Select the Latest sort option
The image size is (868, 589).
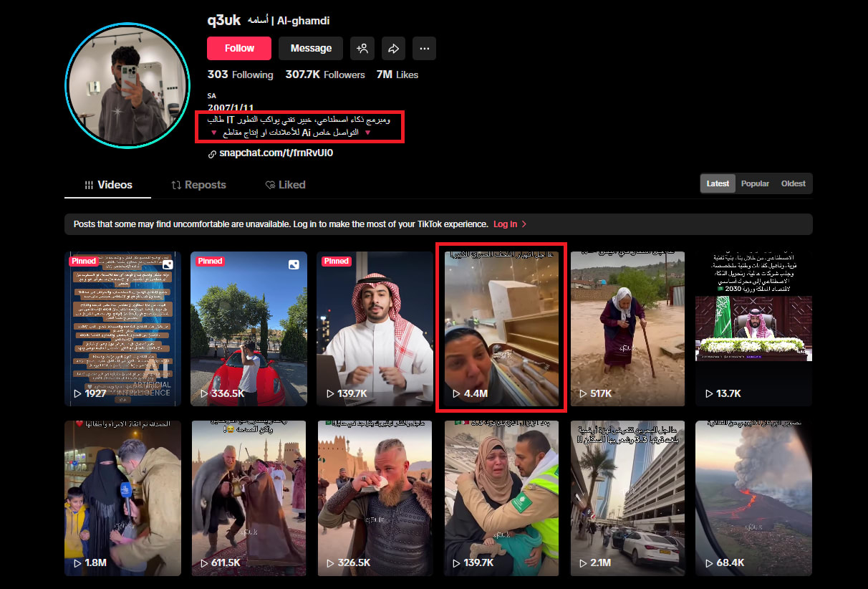(718, 183)
